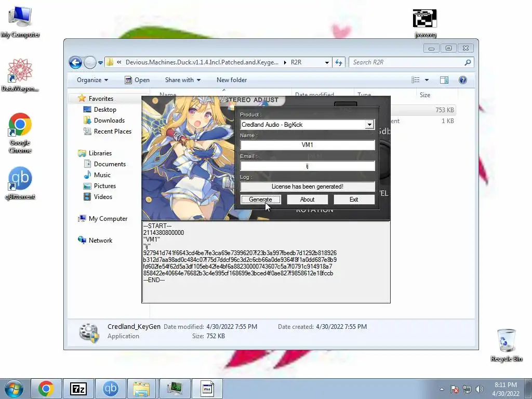This screenshot has width=532, height=399.
Task: Click the Name field containing VM1
Action: 308,145
